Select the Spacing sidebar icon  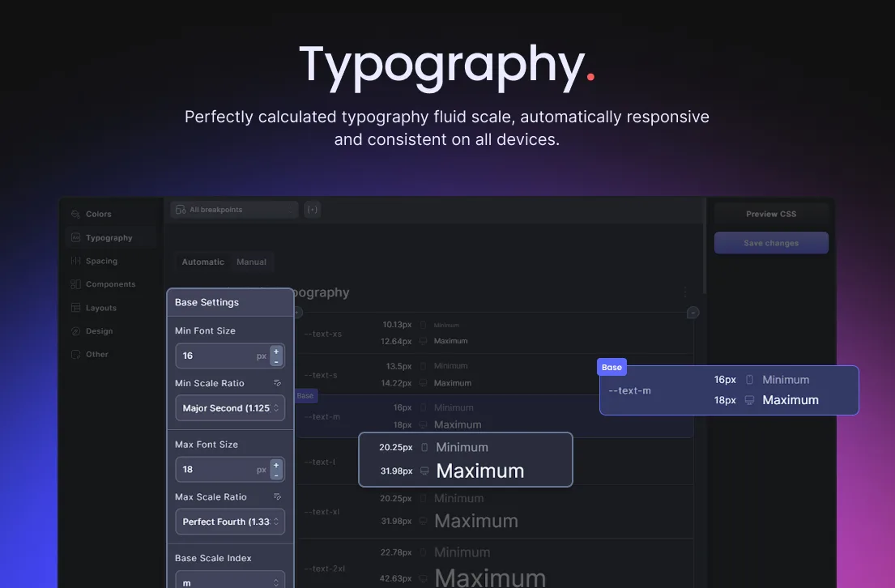75,261
